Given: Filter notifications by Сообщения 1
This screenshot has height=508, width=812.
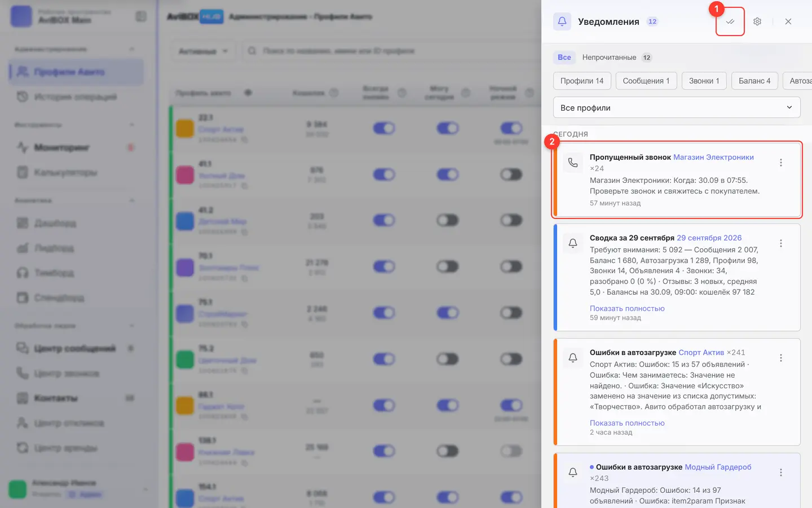Looking at the screenshot, I should tap(646, 81).
